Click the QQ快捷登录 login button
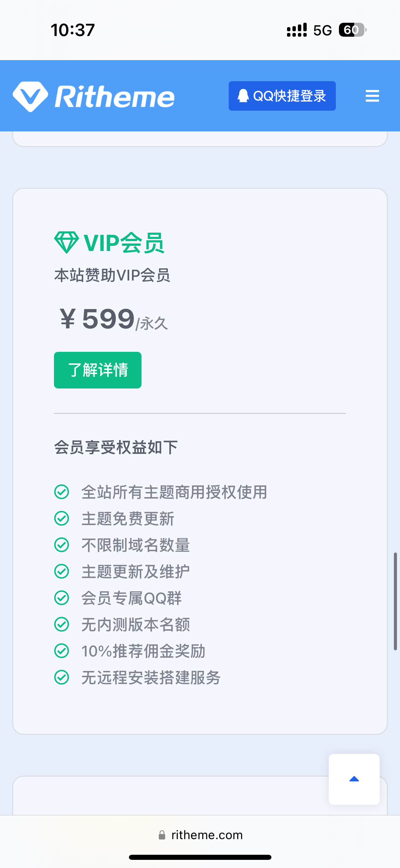Viewport: 400px width, 868px height. 282,96
